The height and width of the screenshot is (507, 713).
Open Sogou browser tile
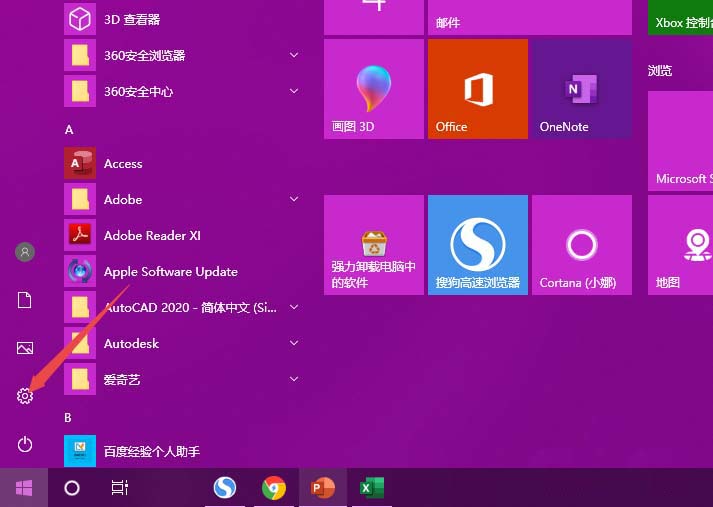[477, 245]
